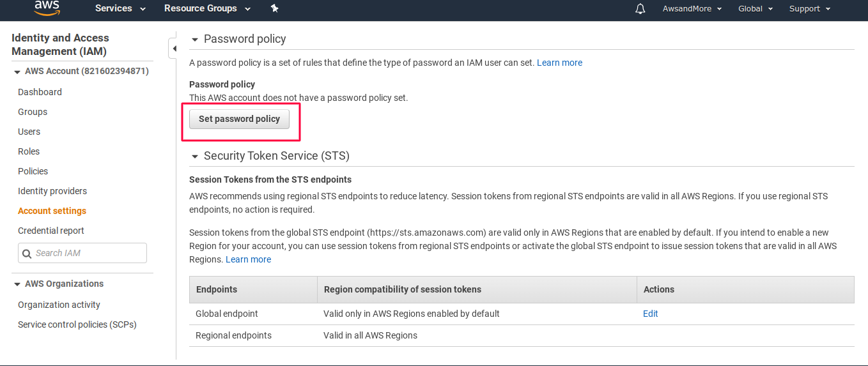Image resolution: width=868 pixels, height=366 pixels.
Task: Collapse the AWS Organizations section
Action: click(x=17, y=284)
